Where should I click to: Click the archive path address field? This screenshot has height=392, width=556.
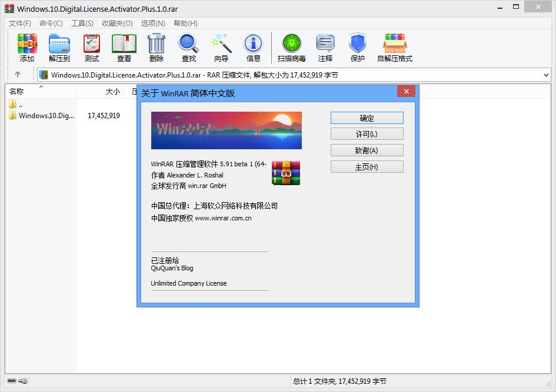point(294,75)
